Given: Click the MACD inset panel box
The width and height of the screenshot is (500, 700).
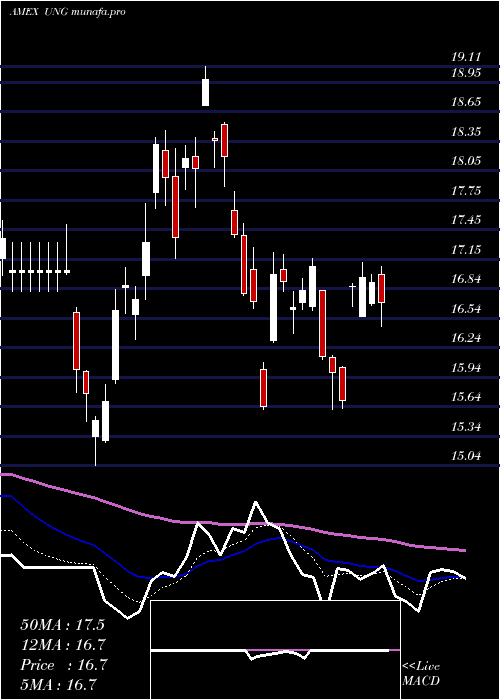Looking at the screenshot, I should [x=275, y=650].
